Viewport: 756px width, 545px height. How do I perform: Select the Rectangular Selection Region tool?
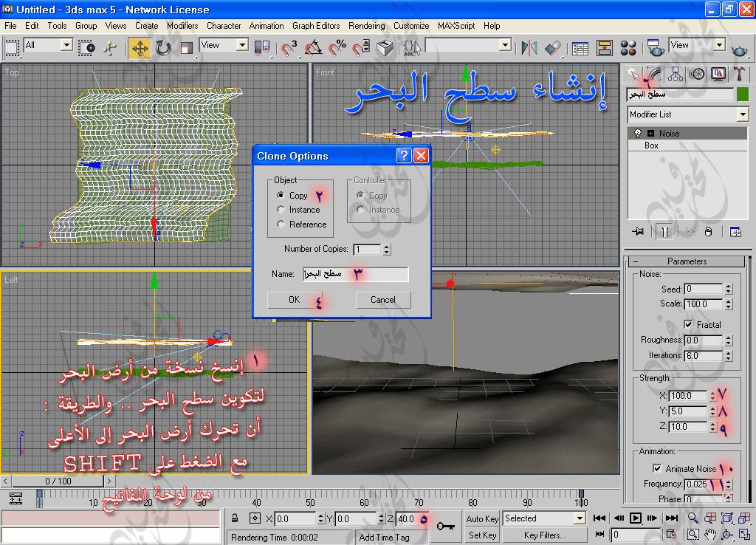(x=12, y=47)
